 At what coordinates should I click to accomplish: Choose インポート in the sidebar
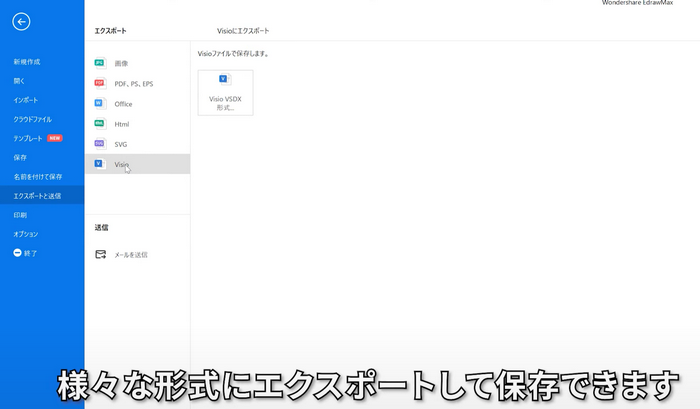point(25,100)
